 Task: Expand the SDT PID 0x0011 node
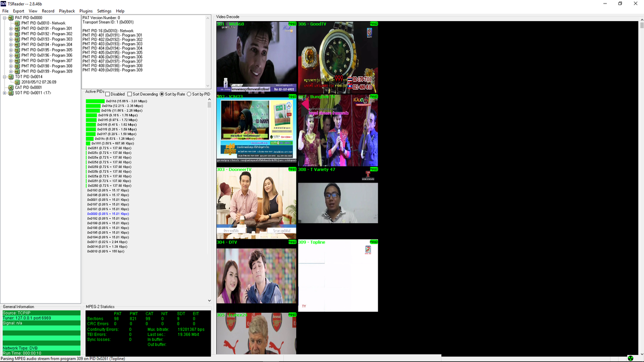tap(5, 93)
